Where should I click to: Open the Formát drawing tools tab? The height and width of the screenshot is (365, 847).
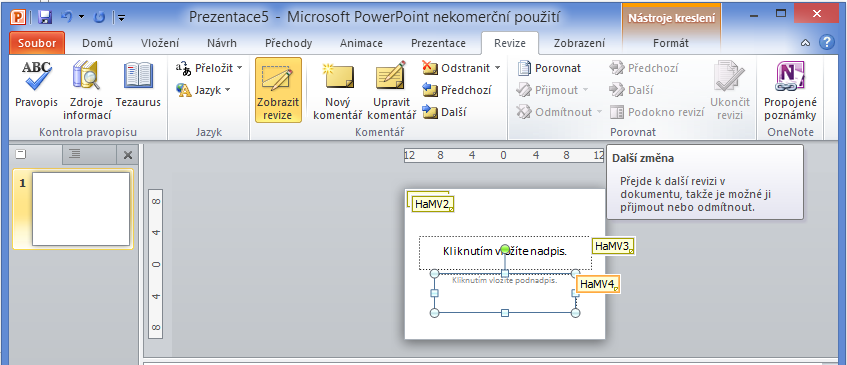[671, 43]
